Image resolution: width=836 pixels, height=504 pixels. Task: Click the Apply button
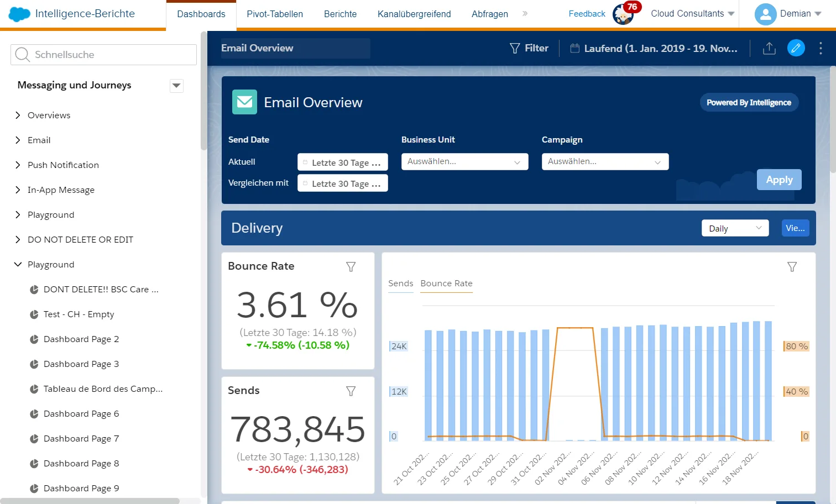click(778, 180)
